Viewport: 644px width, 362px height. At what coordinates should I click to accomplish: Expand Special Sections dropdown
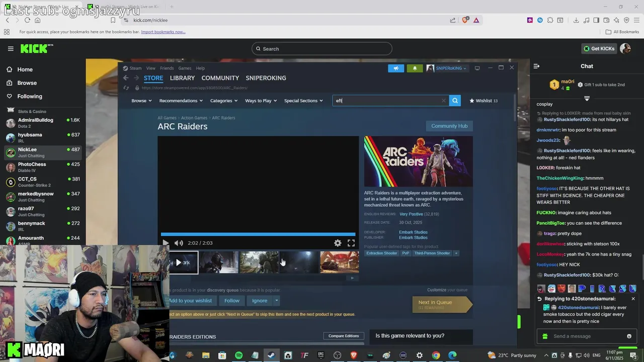303,101
